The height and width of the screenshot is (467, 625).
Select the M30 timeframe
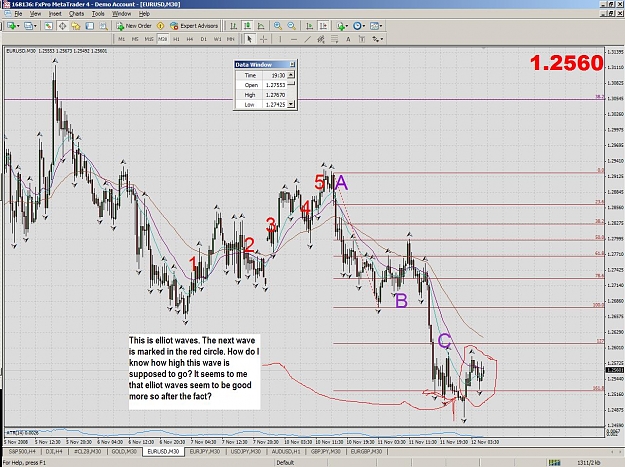163,39
